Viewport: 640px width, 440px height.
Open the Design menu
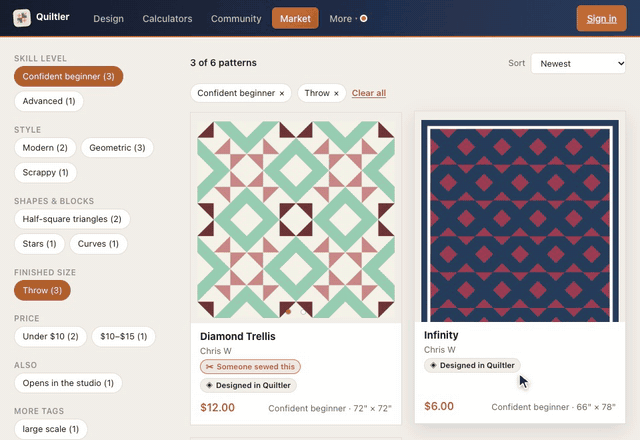pos(108,18)
